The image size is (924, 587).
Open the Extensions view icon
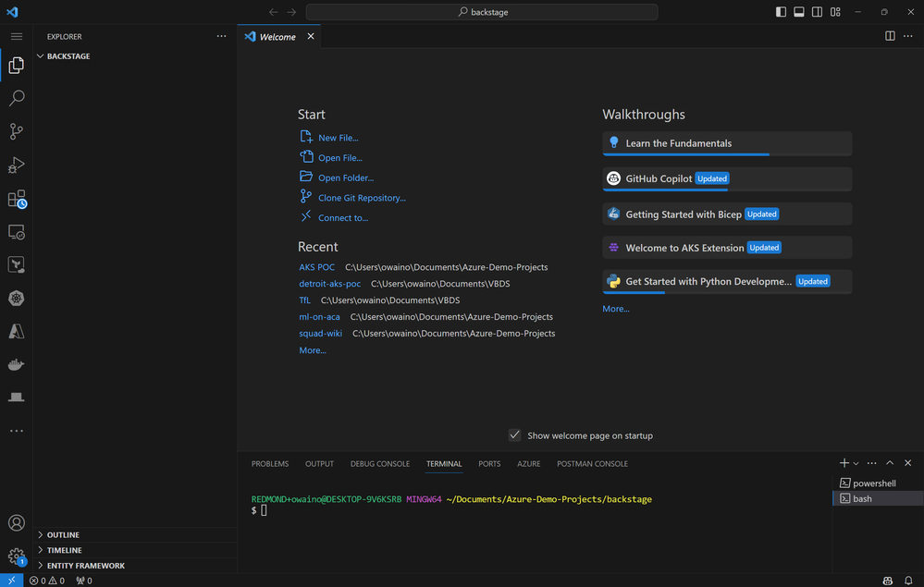pyautogui.click(x=17, y=199)
